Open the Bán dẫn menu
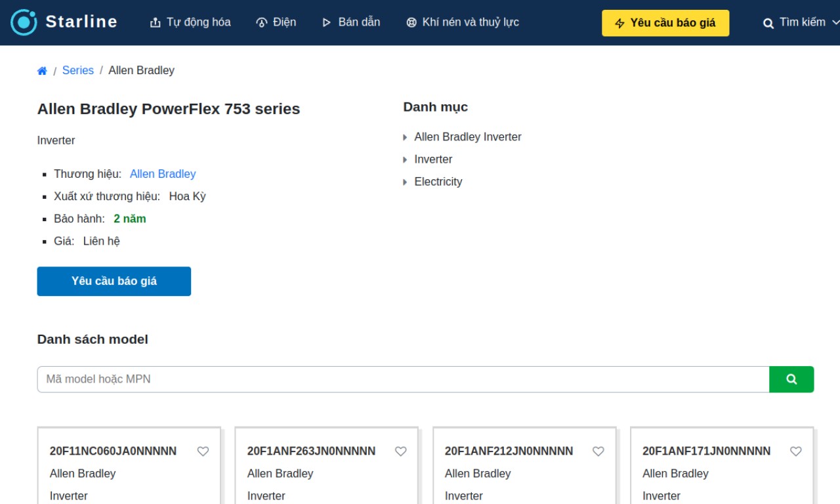Screen dimensions: 840x504 pos(351,22)
